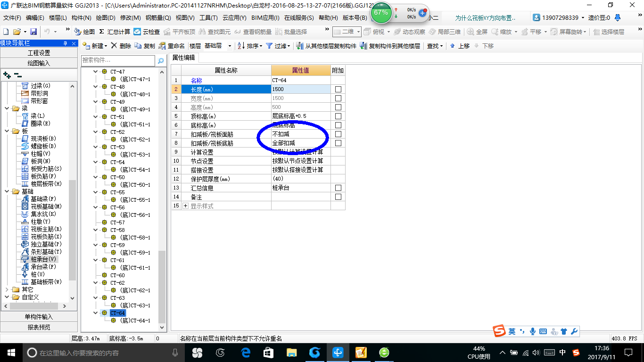Viewport: 644px width, 362px height.
Task: Click the search magnifier next to 搜索构件
Action: 161,60
